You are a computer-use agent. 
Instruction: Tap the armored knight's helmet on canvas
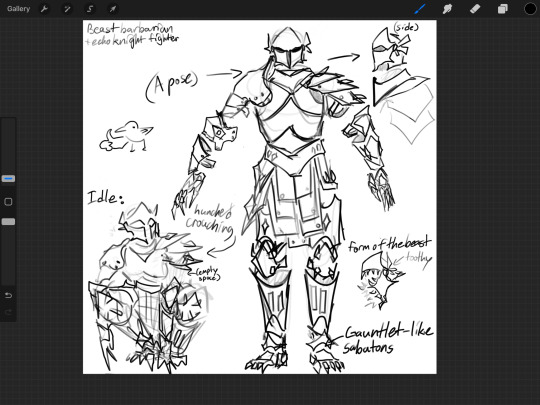[289, 47]
